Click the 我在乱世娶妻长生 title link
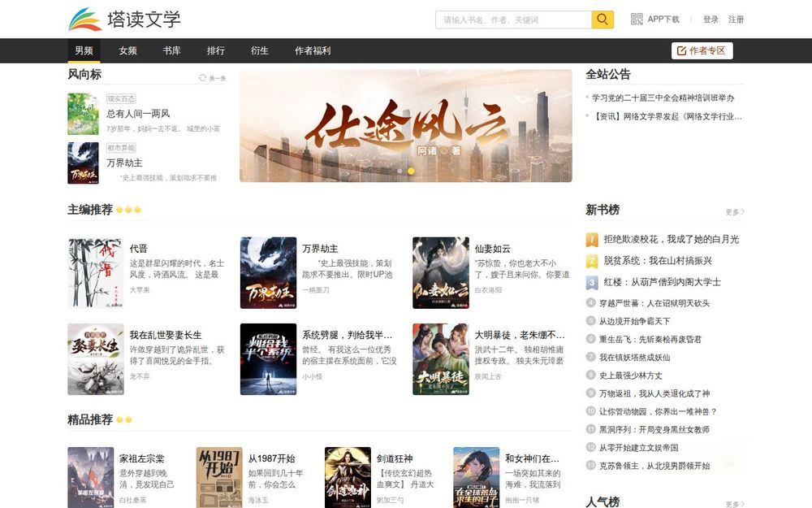This screenshot has width=812, height=508. (166, 336)
